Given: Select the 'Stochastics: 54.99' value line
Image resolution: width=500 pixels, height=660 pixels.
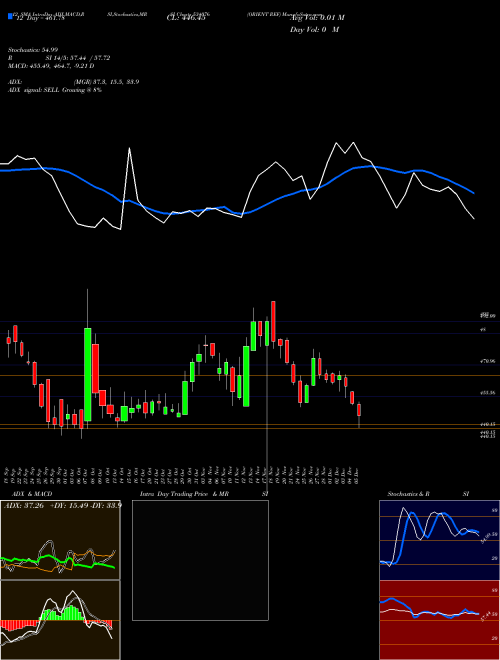Looking at the screenshot, I should [x=33, y=50].
